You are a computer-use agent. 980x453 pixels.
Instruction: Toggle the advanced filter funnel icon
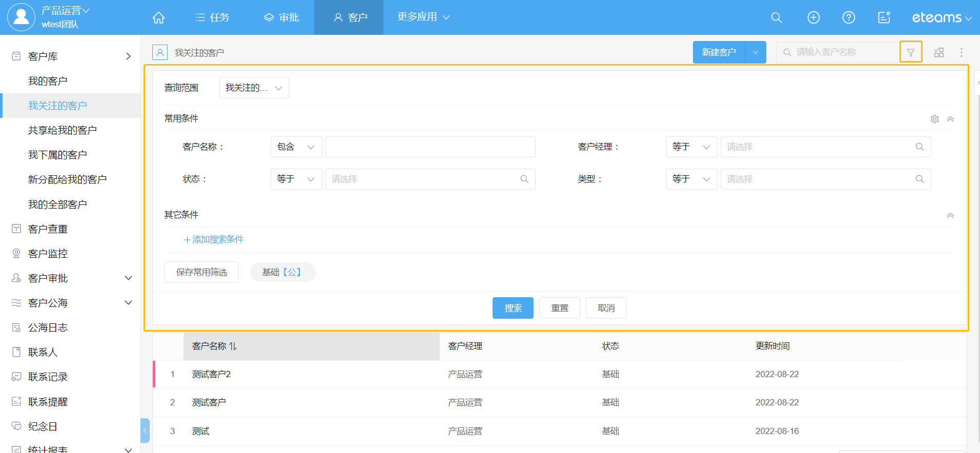(x=911, y=52)
